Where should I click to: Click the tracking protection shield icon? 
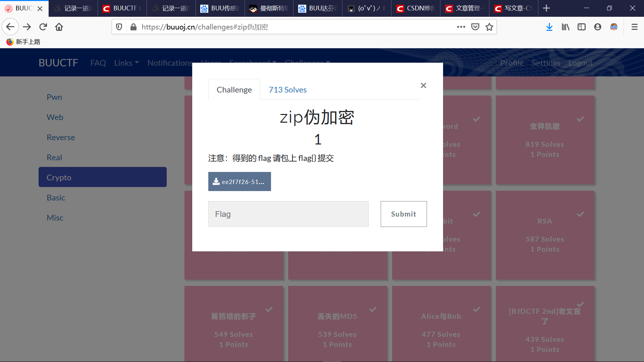[119, 27]
